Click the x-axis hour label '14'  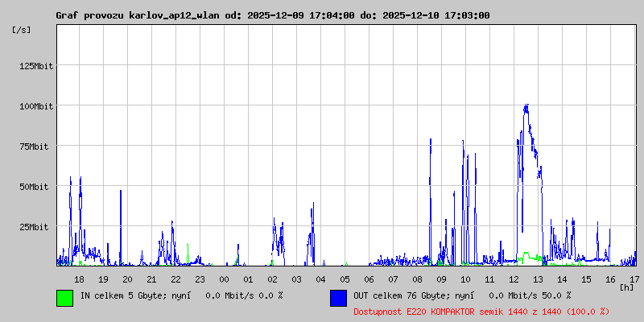pyautogui.click(x=562, y=279)
